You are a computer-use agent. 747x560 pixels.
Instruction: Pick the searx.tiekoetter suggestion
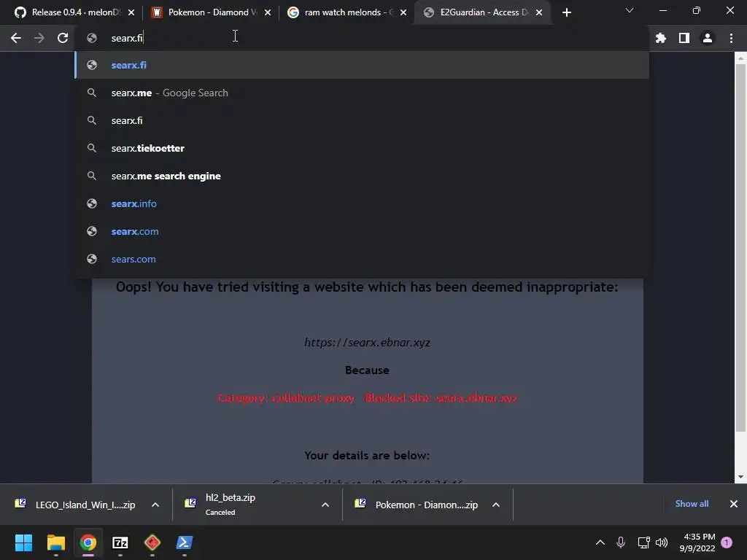pyautogui.click(x=362, y=148)
